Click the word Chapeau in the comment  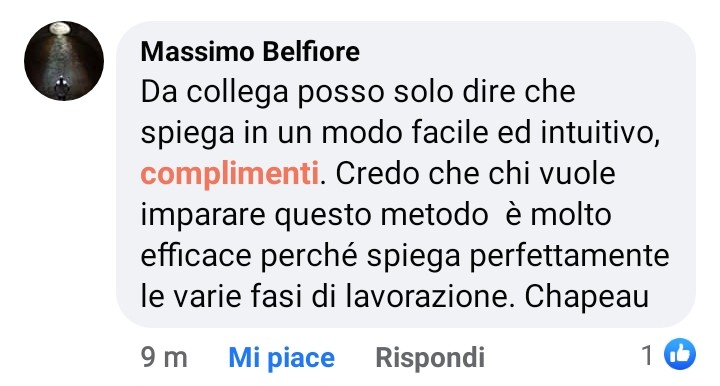pyautogui.click(x=586, y=297)
